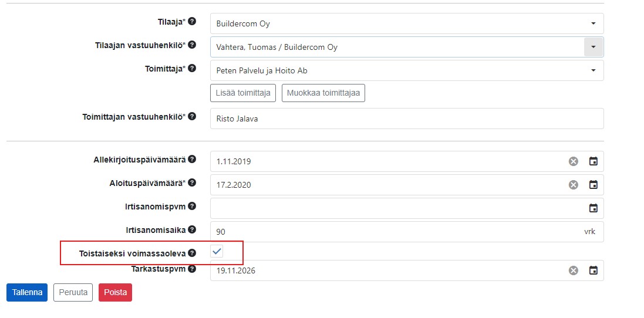644x318 pixels.
Task: Delete the contract with Poista button
Action: point(116,293)
